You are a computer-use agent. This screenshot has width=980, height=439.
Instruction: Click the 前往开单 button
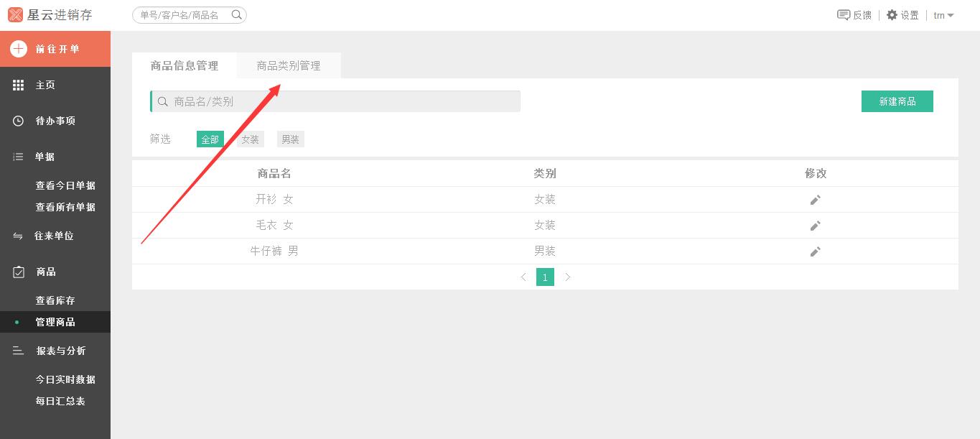click(x=55, y=48)
